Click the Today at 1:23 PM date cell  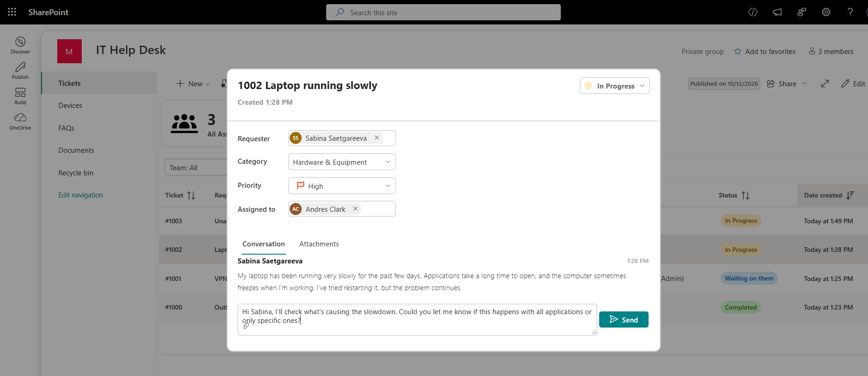[x=828, y=307]
